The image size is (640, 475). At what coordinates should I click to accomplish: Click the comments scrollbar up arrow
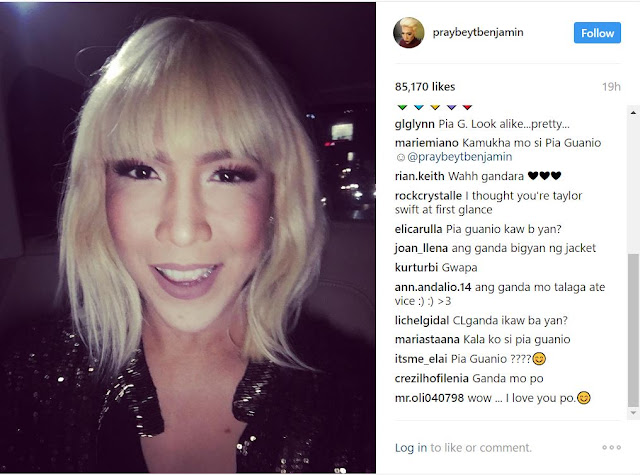(x=633, y=112)
